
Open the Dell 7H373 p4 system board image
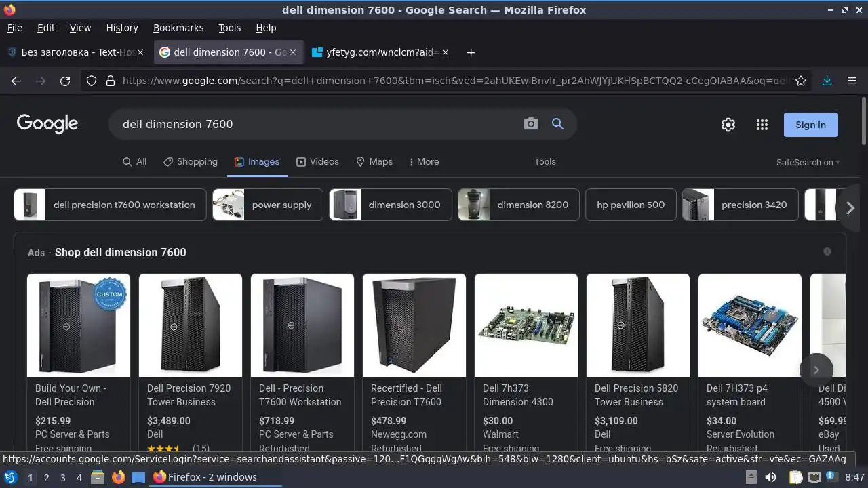click(750, 325)
